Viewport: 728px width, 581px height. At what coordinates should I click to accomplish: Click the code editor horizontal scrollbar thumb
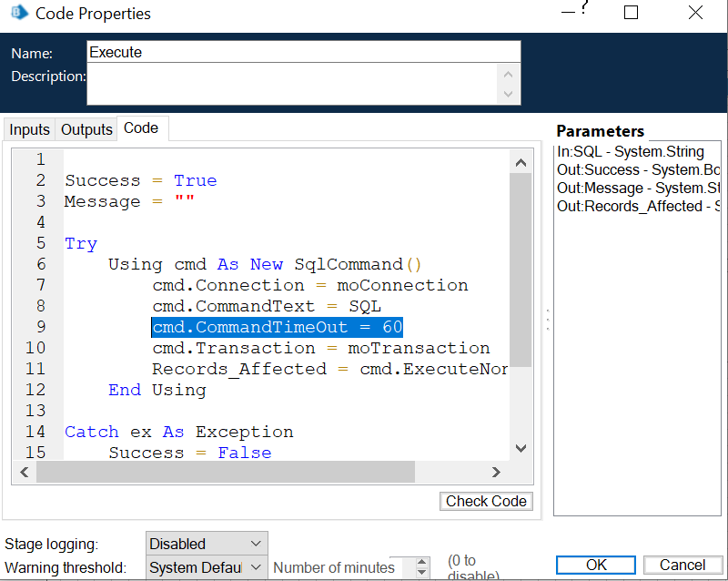[226, 473]
